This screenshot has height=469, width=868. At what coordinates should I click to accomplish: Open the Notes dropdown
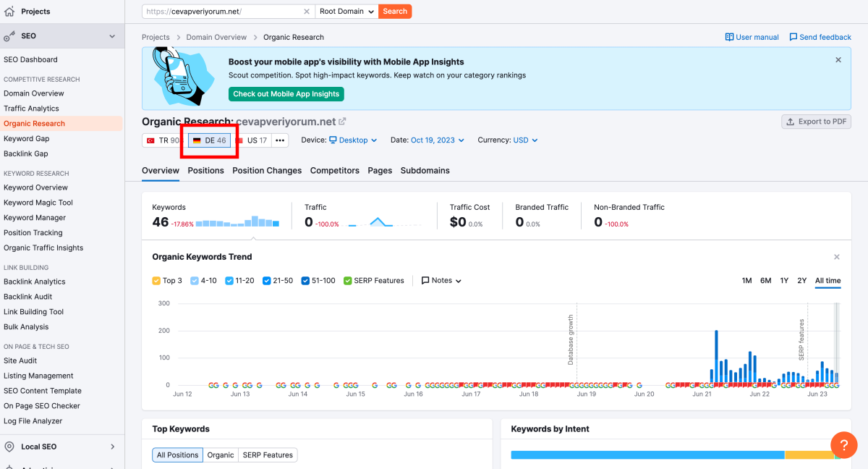[x=441, y=281]
